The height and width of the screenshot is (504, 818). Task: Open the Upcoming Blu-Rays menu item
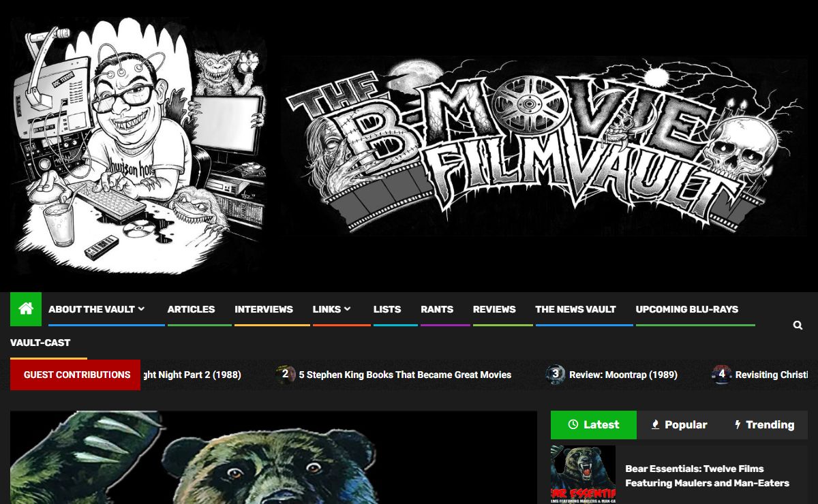(x=687, y=309)
